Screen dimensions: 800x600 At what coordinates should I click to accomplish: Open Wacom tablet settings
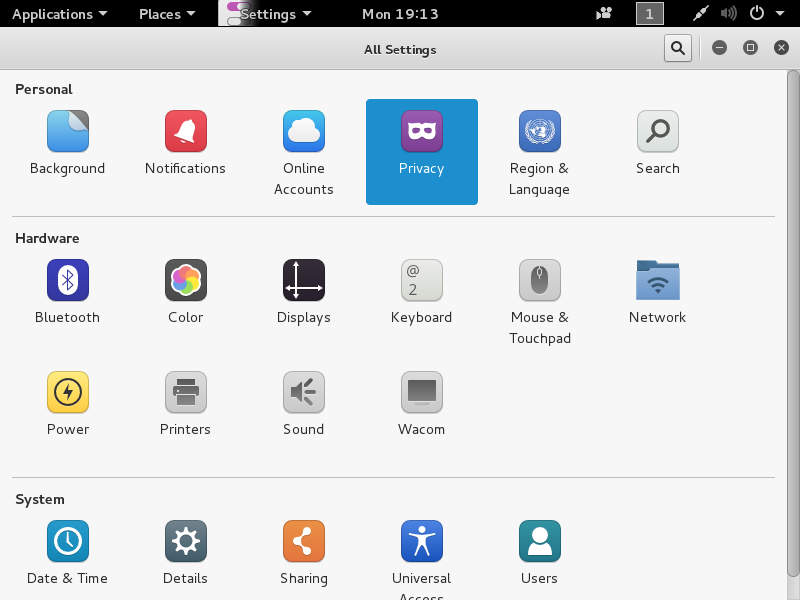coord(421,404)
